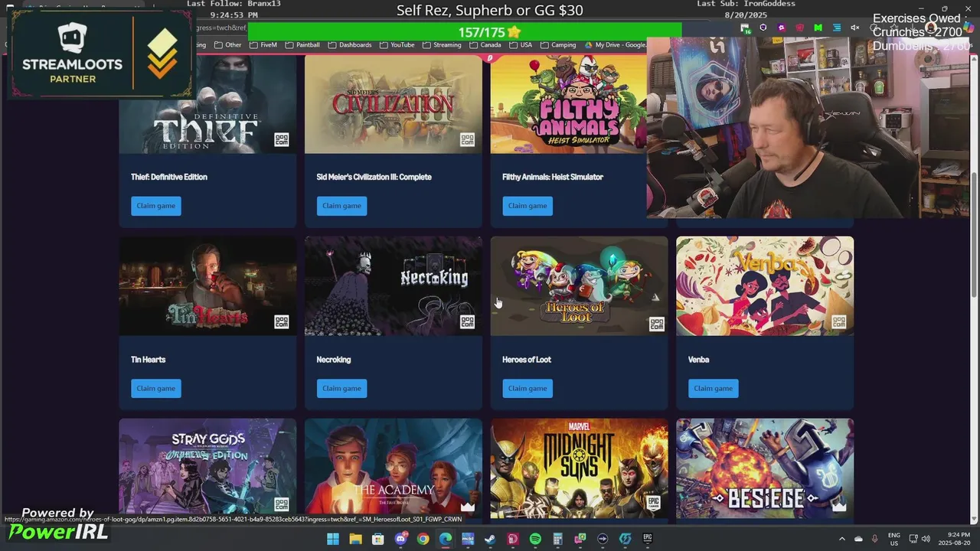Open the ENG US language switcher
The image size is (980, 551).
pyautogui.click(x=893, y=540)
